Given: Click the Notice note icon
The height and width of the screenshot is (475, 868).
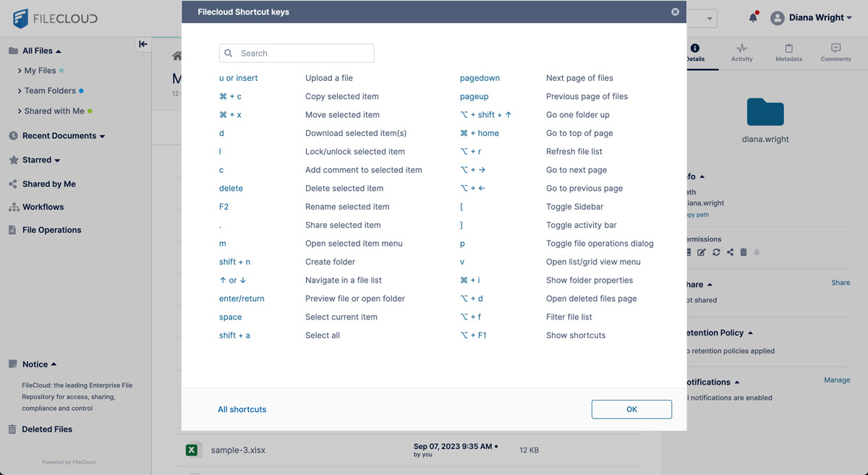Looking at the screenshot, I should pos(12,364).
